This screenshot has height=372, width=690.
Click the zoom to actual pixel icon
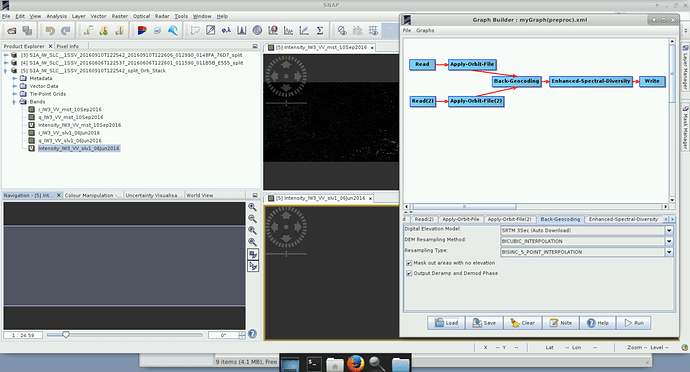pyautogui.click(x=253, y=230)
